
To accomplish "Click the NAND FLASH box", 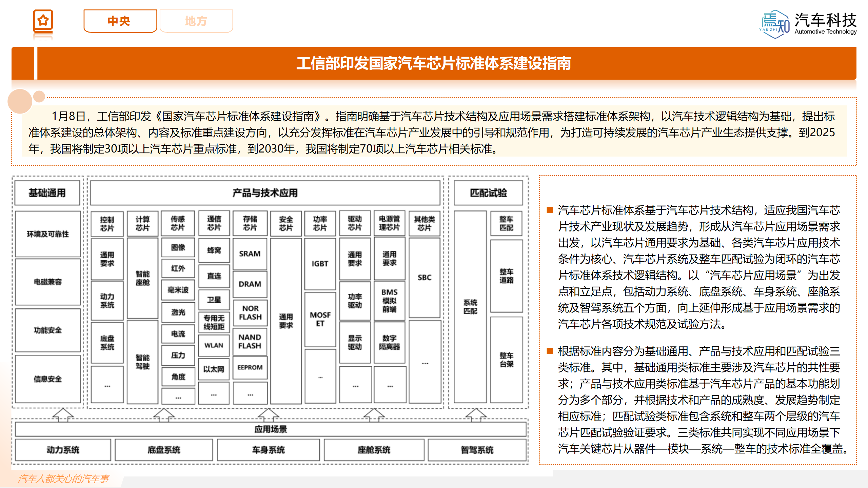I will click(x=250, y=342).
